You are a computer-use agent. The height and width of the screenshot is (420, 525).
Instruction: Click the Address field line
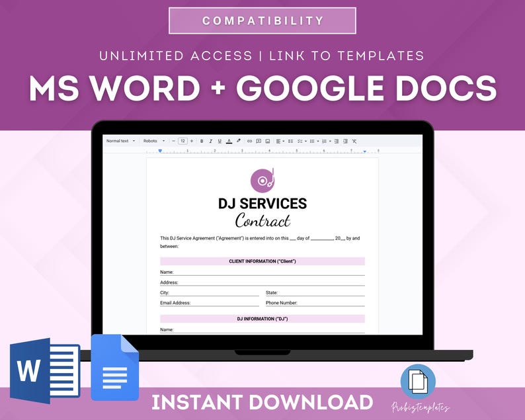[x=262, y=282]
